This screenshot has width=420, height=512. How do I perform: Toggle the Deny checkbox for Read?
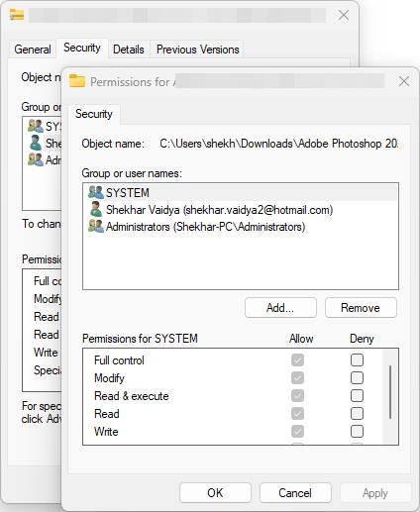point(357,413)
